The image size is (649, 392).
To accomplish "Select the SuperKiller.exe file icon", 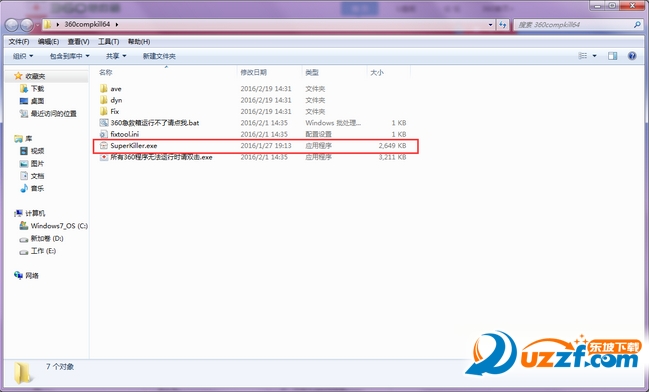I will (104, 146).
